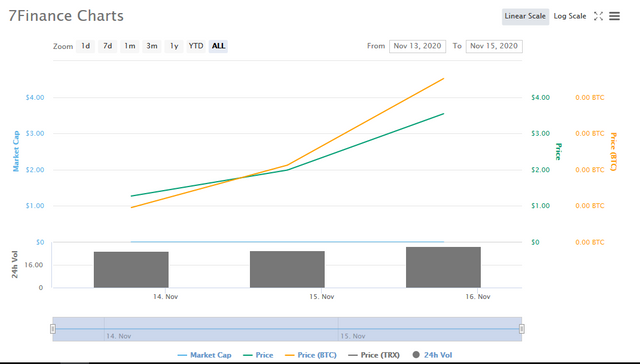640x364 pixels.
Task: Set zoom range to 1d
Action: (85, 46)
